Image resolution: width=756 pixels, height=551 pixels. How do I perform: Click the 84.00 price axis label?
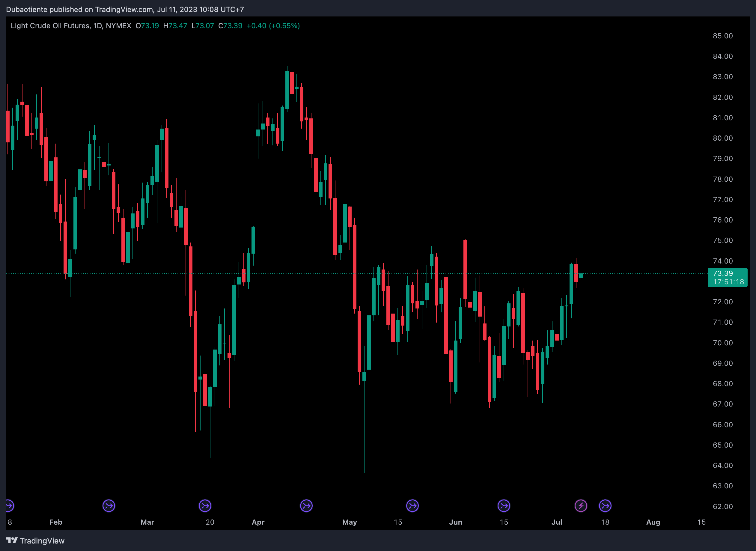(x=723, y=56)
